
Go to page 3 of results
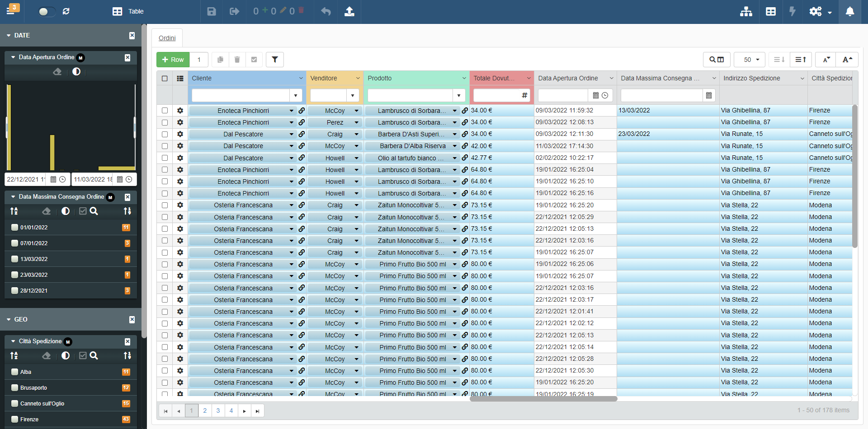pos(218,410)
